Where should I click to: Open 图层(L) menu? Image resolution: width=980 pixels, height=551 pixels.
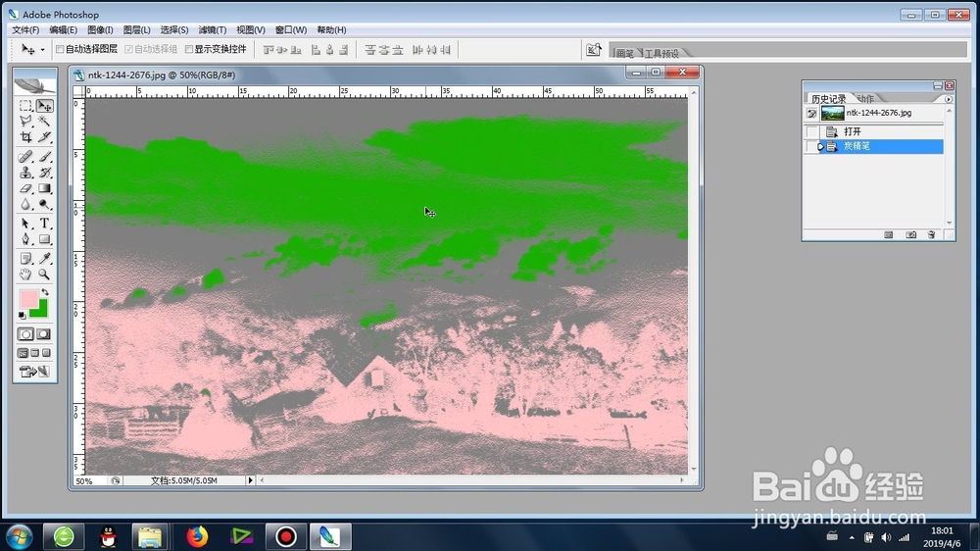click(x=136, y=29)
